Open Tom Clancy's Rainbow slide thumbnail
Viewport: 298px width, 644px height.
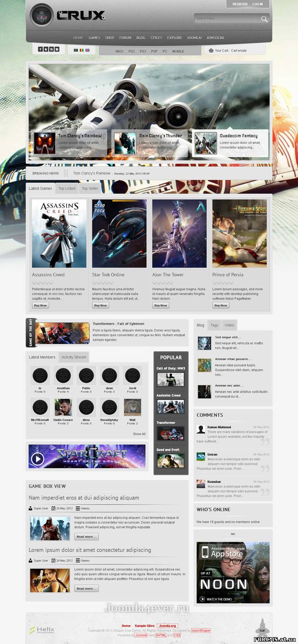pyautogui.click(x=45, y=143)
